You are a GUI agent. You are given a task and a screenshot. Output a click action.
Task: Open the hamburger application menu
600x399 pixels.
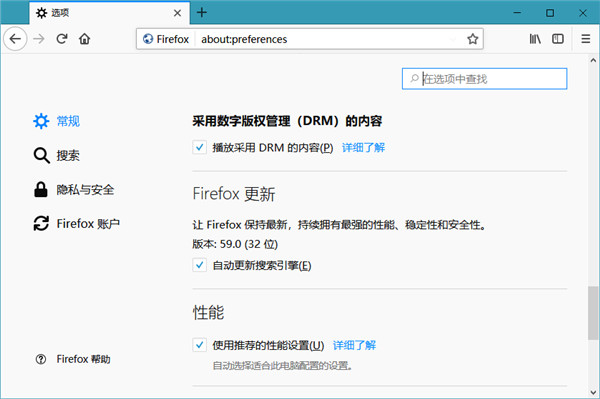pyautogui.click(x=585, y=39)
